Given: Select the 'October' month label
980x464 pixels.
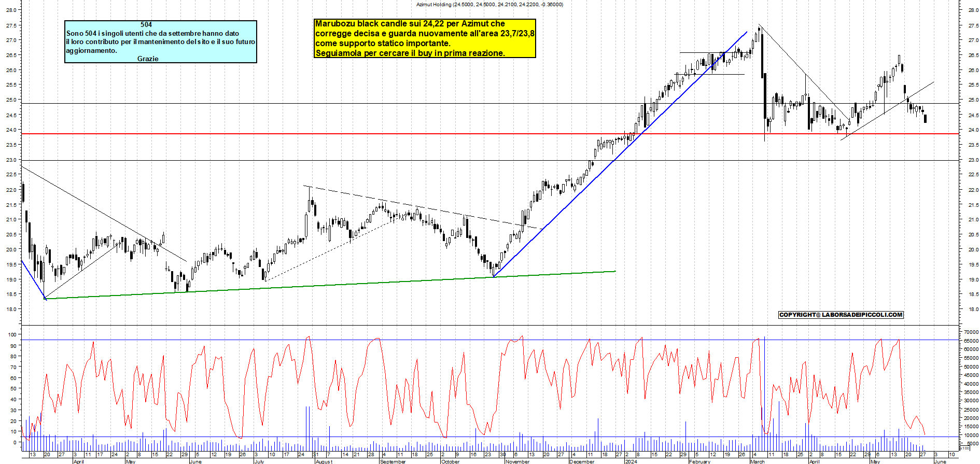Looking at the screenshot, I should (450, 461).
